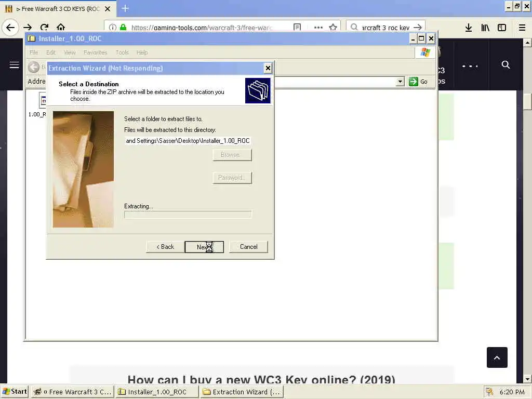Close the Free Warcraft 3 CD KEYS tab

pos(108,9)
